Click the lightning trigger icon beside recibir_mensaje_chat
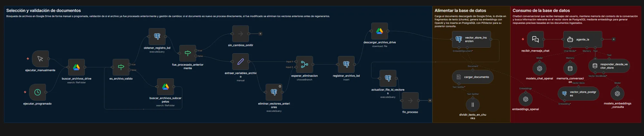 point(523,39)
